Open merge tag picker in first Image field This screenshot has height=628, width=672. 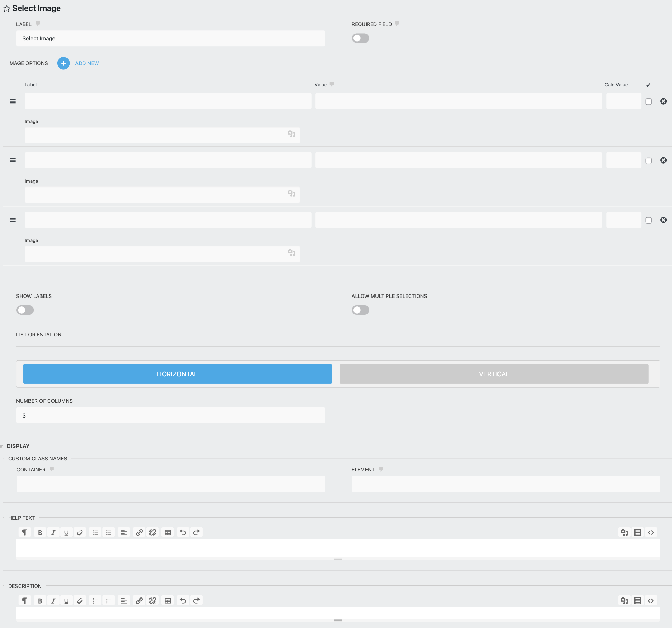[x=292, y=134]
